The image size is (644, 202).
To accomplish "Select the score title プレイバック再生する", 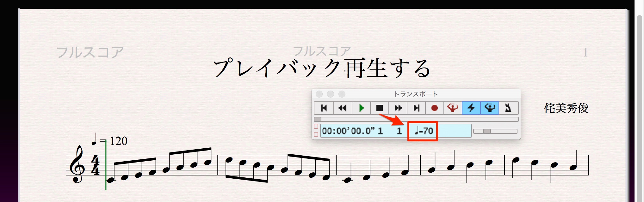I will (x=322, y=68).
